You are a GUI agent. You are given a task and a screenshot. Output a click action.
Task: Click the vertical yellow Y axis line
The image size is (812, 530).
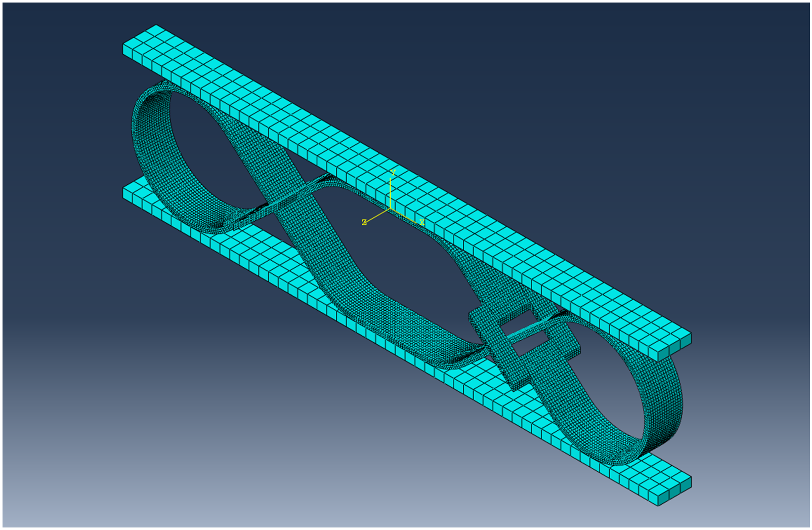point(390,192)
